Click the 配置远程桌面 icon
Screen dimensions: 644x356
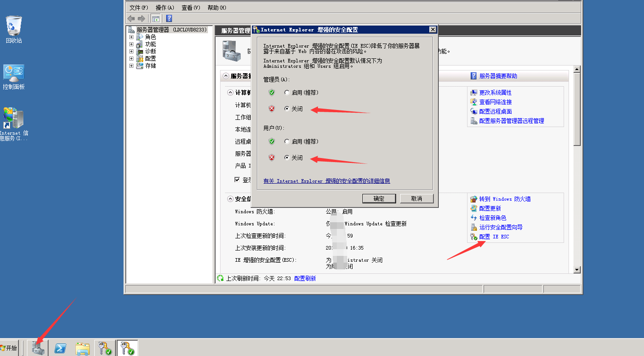pyautogui.click(x=473, y=111)
